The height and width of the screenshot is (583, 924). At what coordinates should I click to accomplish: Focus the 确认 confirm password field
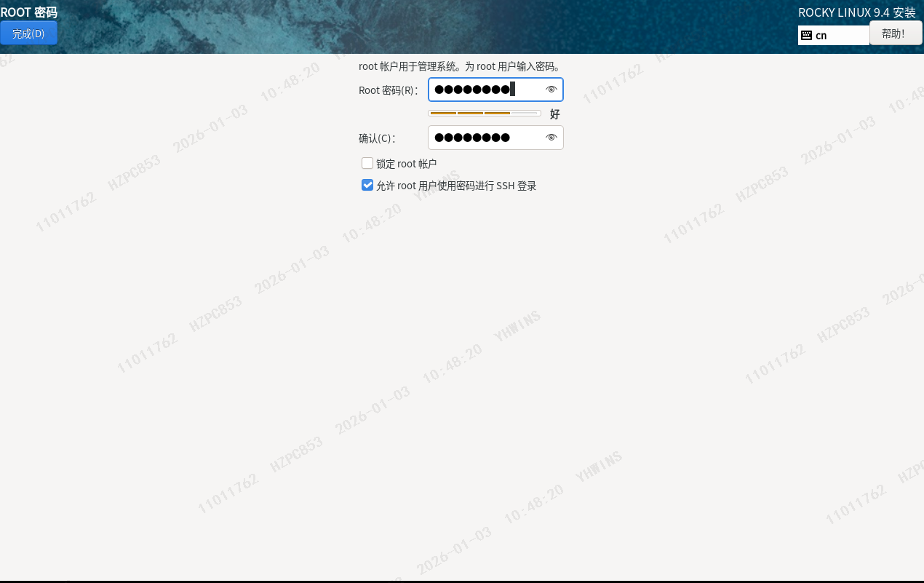pyautogui.click(x=495, y=138)
